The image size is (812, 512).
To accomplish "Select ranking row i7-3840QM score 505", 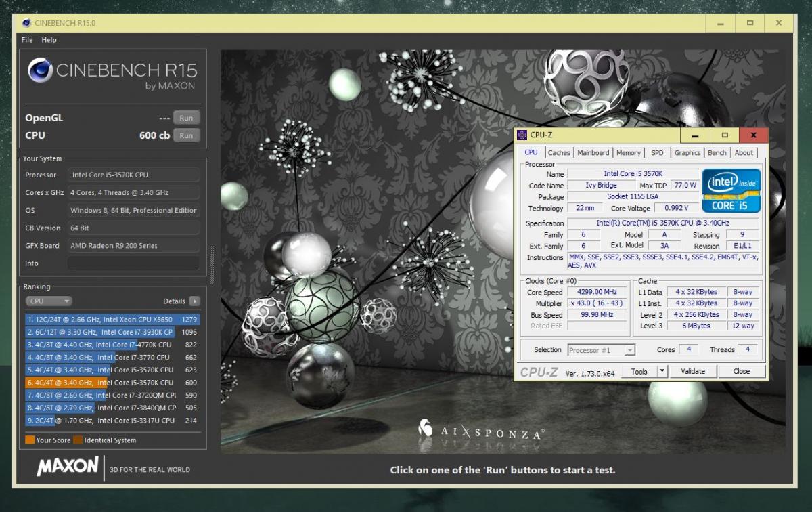I will coord(112,408).
